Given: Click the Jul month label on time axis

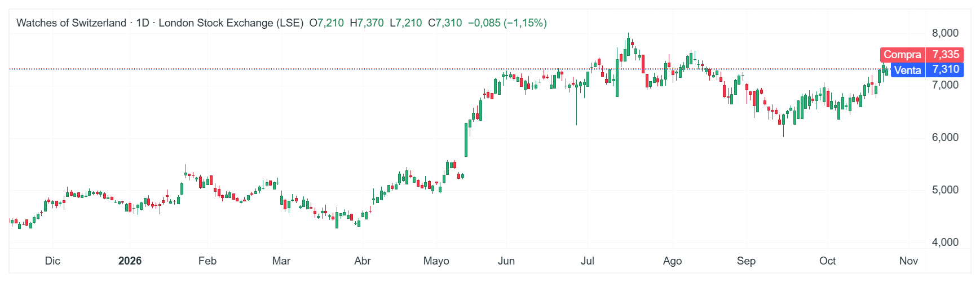Looking at the screenshot, I should point(588,261).
